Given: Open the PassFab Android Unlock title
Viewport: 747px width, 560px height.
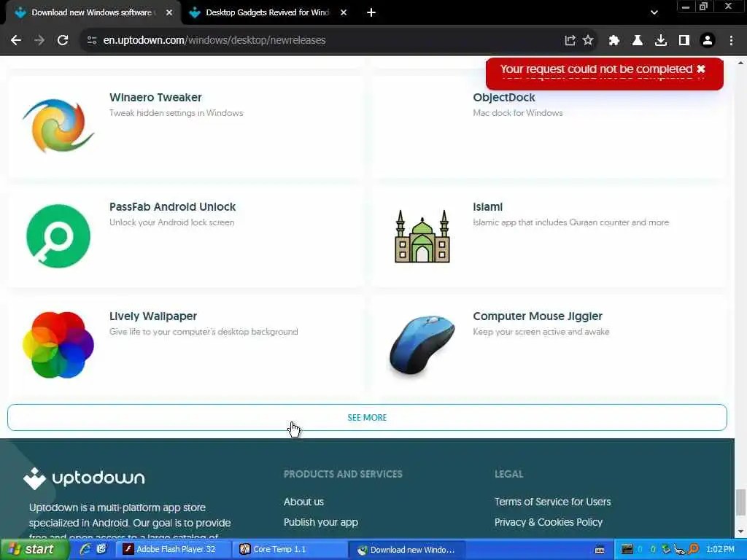Looking at the screenshot, I should click(172, 206).
